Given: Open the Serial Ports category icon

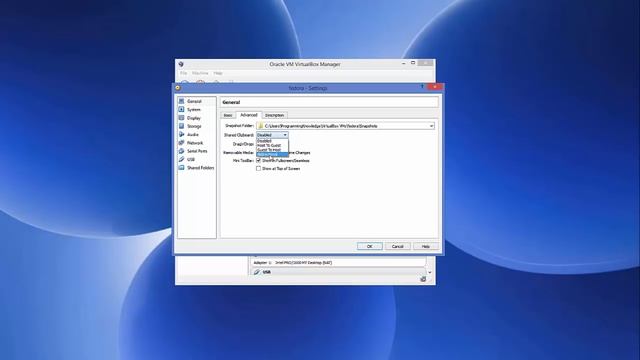Looking at the screenshot, I should pos(182,151).
